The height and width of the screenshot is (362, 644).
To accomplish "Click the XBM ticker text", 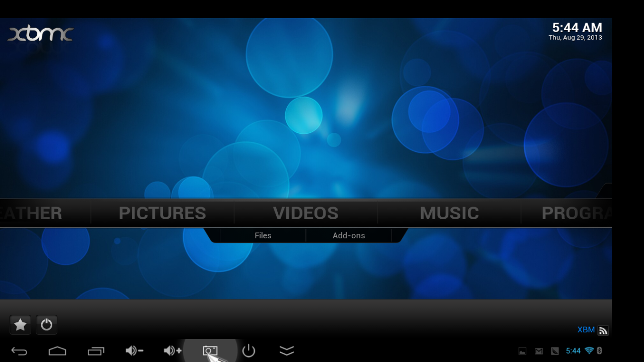I will [x=586, y=330].
